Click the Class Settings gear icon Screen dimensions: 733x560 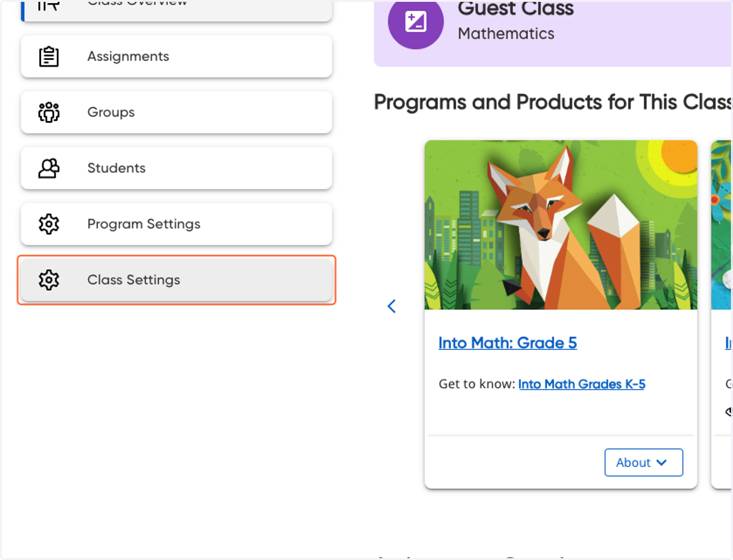coord(49,280)
